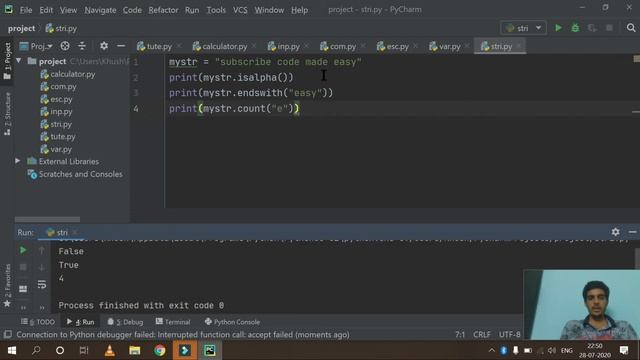Click project breadcrumb in navigation bar
This screenshot has width=640, height=360.
pyautogui.click(x=21, y=28)
